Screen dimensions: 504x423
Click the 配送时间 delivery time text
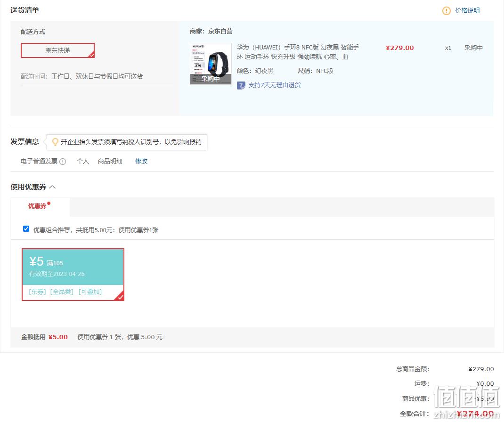tap(82, 76)
